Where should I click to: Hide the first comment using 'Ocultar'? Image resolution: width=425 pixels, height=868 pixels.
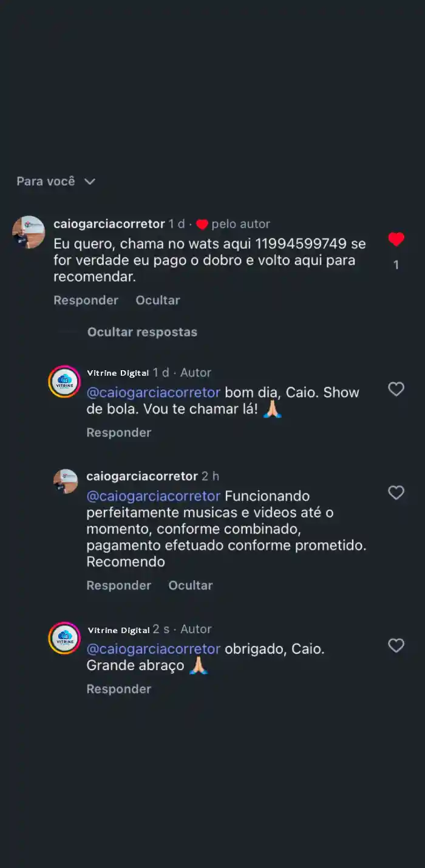coord(157,300)
